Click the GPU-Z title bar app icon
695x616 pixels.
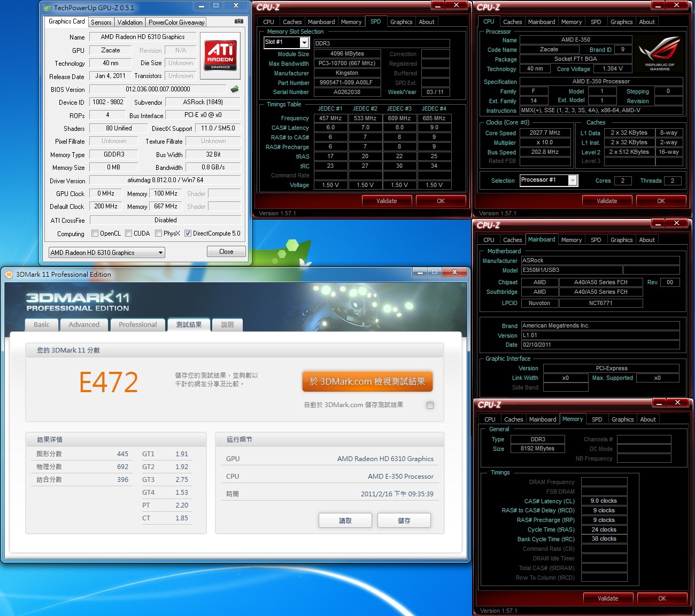(x=48, y=8)
